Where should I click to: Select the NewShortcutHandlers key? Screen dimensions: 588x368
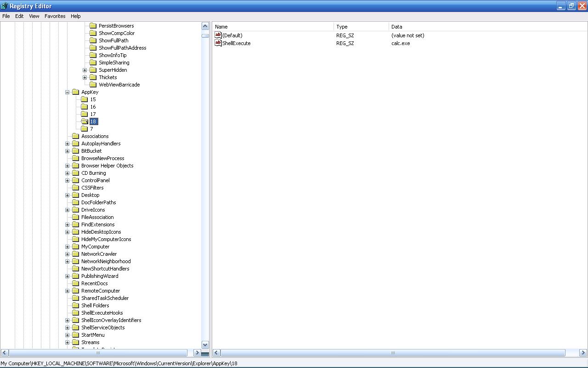tap(105, 269)
